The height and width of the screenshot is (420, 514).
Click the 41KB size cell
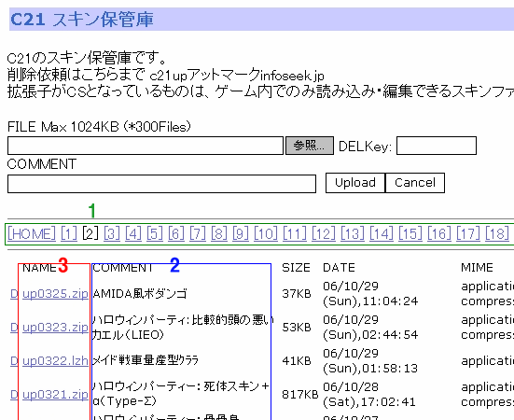pyautogui.click(x=297, y=361)
